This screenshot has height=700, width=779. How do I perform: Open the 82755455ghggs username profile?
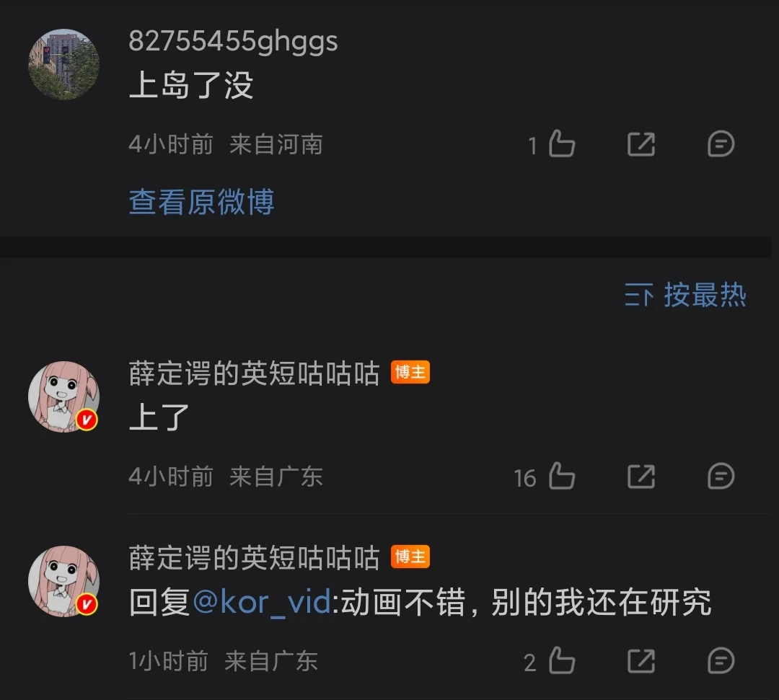[233, 41]
